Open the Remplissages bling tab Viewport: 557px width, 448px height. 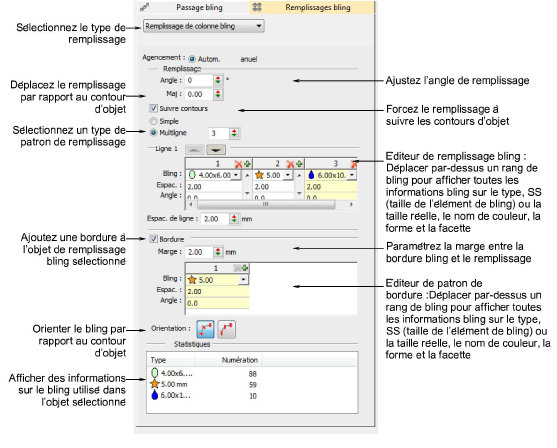[311, 7]
